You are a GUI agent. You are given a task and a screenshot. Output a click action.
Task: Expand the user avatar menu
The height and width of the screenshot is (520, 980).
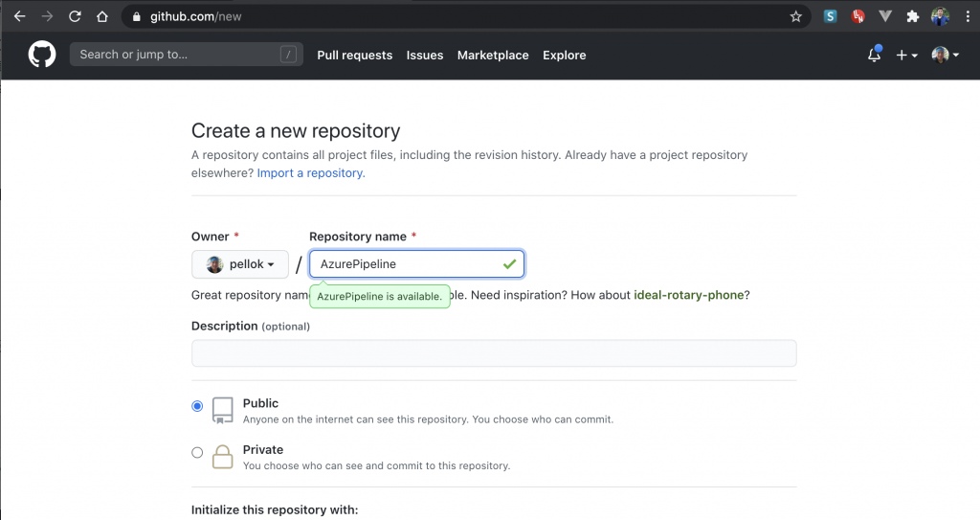[946, 56]
